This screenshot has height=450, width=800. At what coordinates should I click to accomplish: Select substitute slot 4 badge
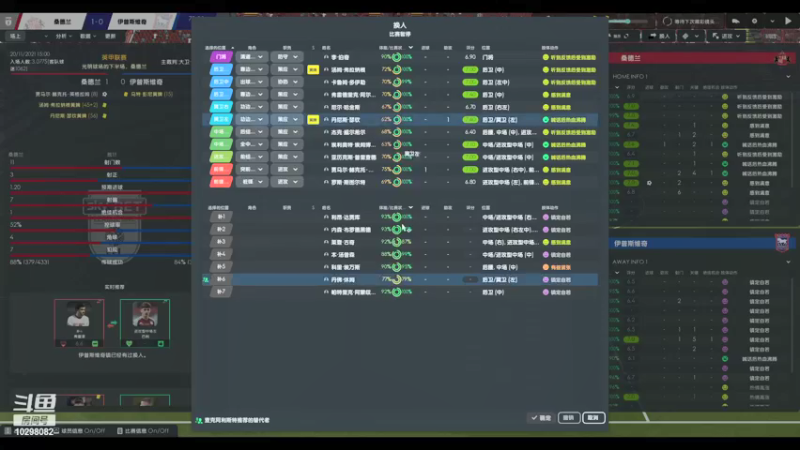pyautogui.click(x=221, y=254)
